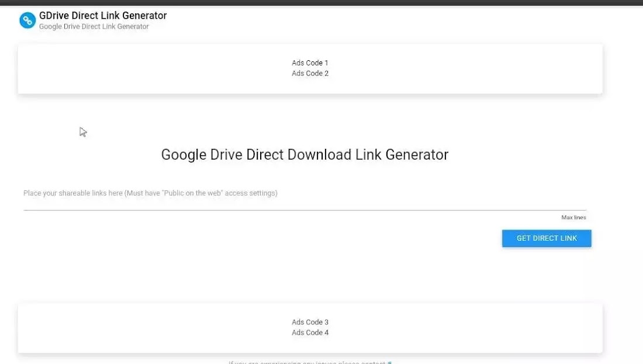
Task: Click the Ads Code 3 text
Action: (x=310, y=322)
